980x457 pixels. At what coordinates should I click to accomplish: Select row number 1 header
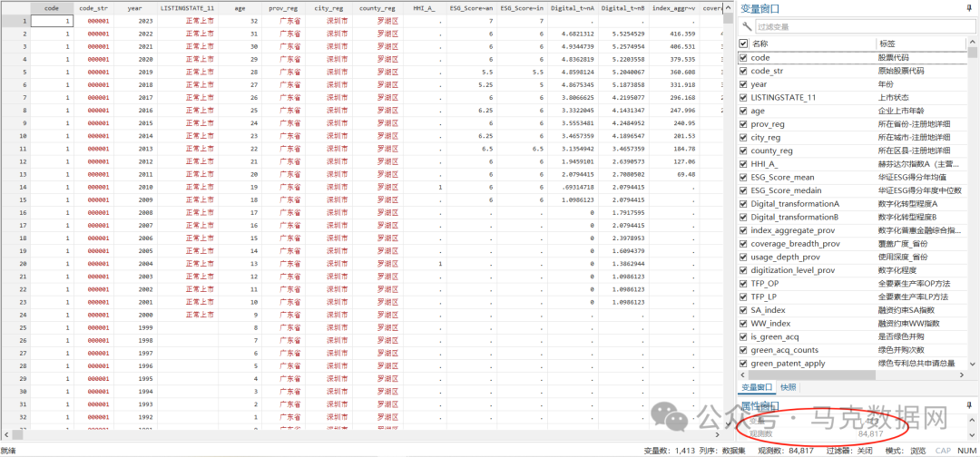coord(15,21)
